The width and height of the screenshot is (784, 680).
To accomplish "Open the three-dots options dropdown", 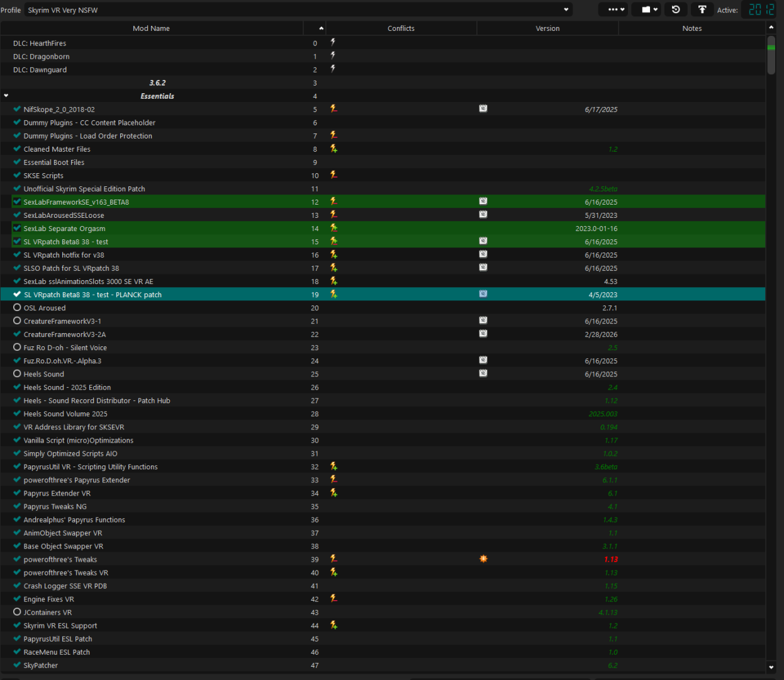I will [612, 9].
